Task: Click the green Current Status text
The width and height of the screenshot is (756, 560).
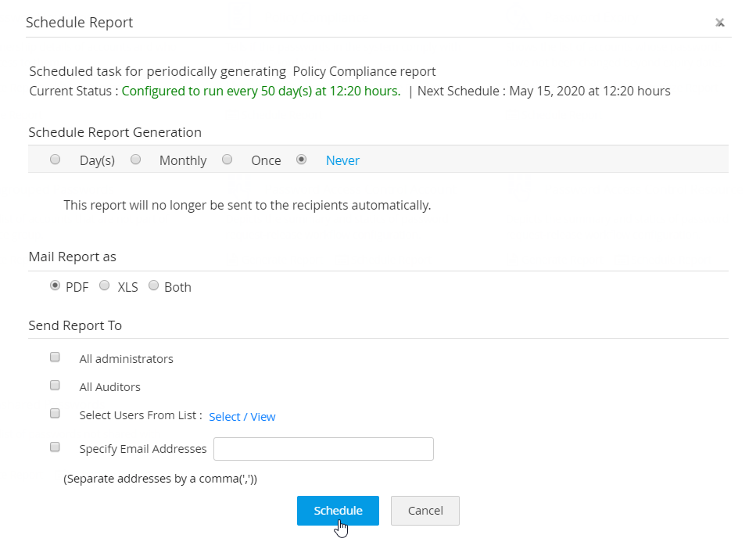Action: 260,91
